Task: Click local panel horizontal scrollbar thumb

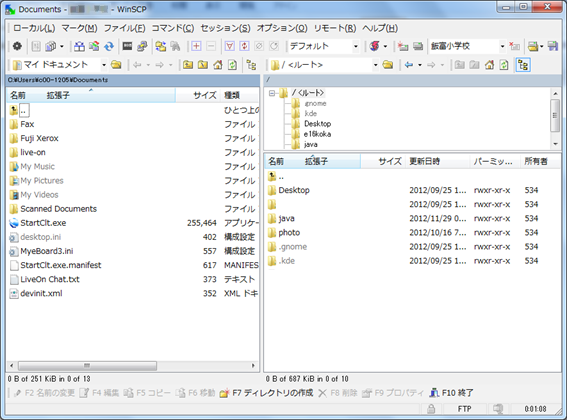Action: [x=87, y=366]
